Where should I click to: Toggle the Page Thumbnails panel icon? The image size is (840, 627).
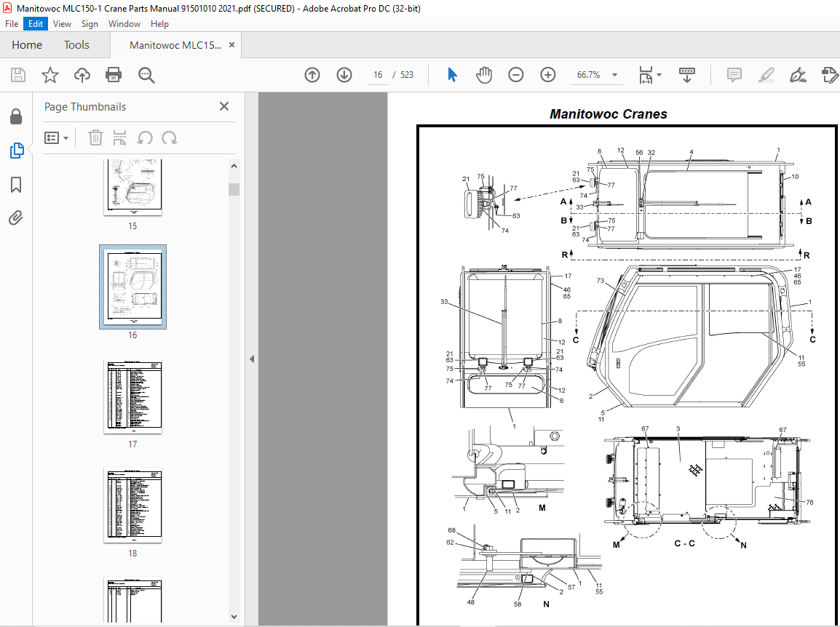pos(17,151)
